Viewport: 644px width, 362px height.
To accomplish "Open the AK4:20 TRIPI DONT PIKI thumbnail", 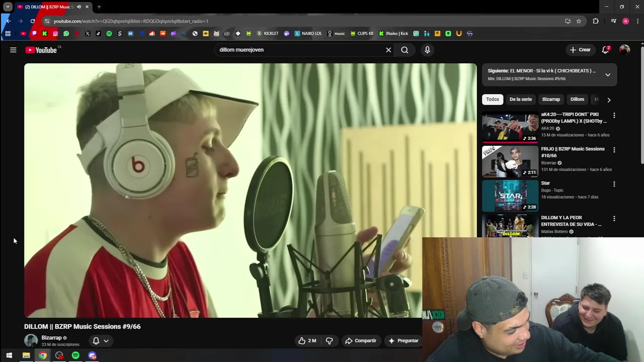I will (510, 127).
